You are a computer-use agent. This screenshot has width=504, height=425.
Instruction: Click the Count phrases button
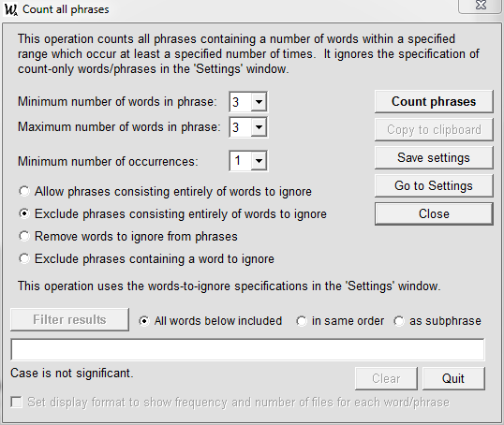(x=434, y=101)
